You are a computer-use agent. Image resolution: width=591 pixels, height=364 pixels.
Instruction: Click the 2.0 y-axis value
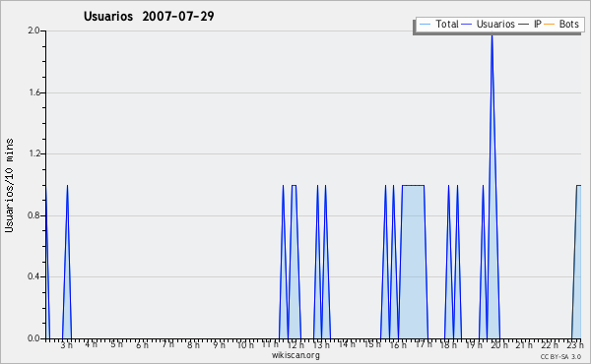[33, 30]
